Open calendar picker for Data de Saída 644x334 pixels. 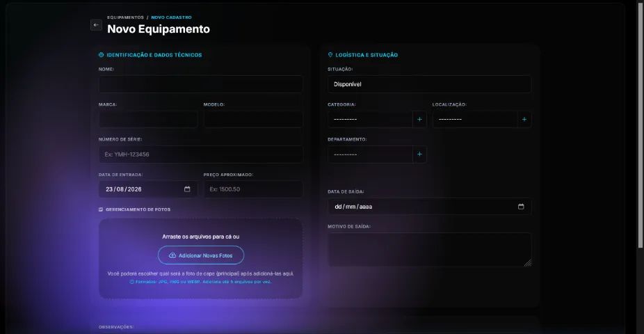coord(521,206)
